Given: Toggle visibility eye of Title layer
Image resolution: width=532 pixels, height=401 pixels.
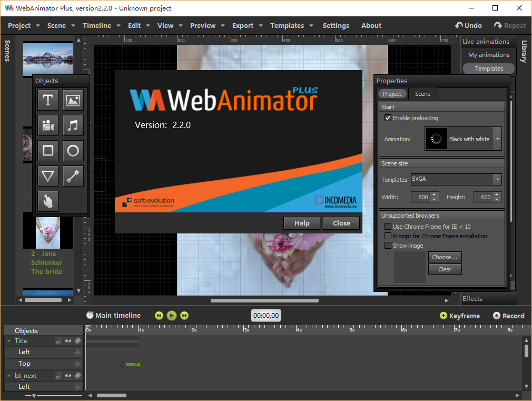Looking at the screenshot, I should (x=68, y=341).
